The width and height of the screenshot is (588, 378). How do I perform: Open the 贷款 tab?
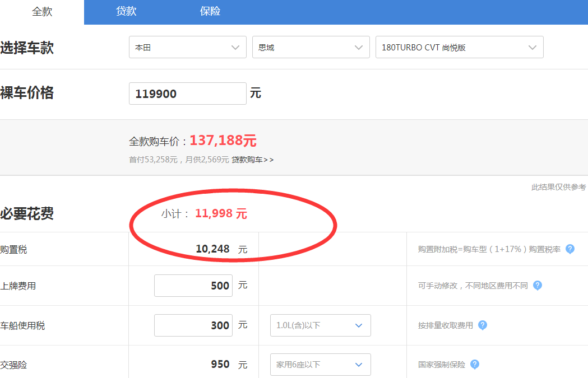pyautogui.click(x=126, y=11)
